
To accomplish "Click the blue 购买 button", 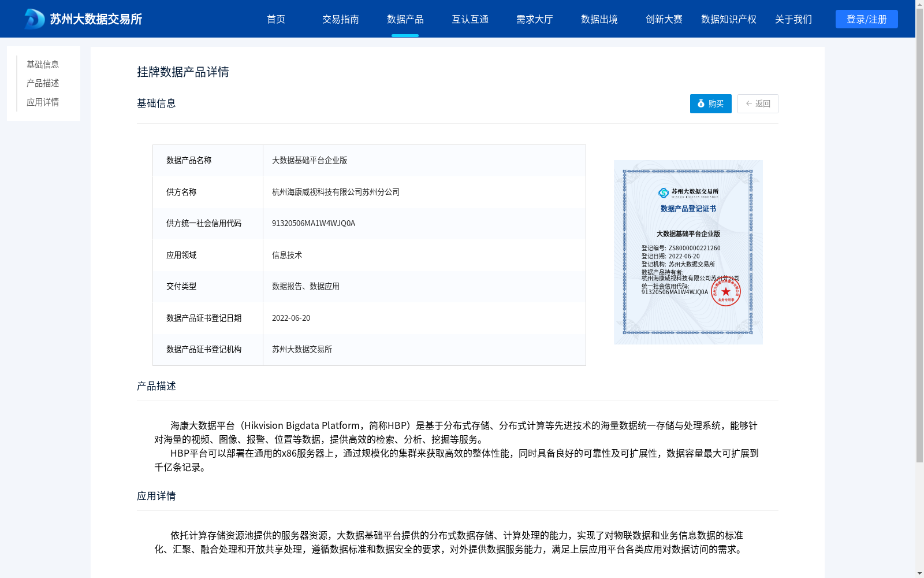I will [711, 103].
